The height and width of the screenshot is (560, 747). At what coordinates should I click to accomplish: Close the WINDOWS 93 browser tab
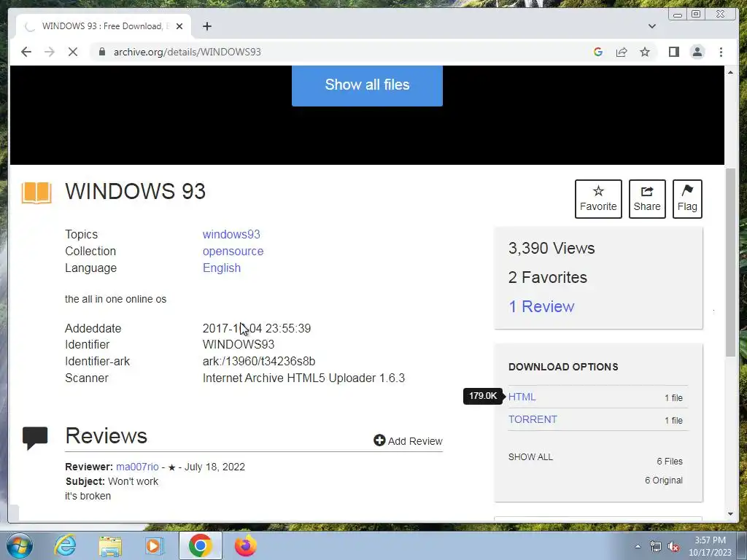point(179,26)
